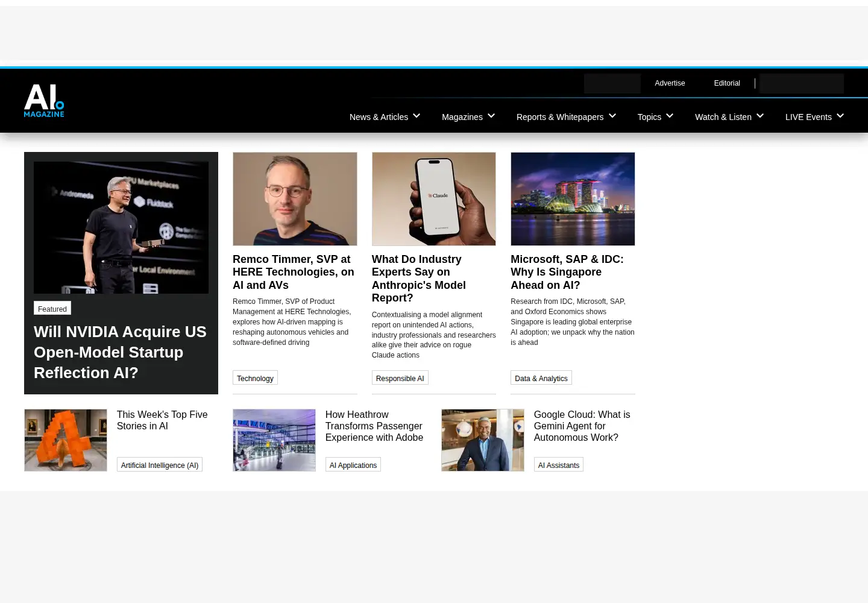
Task: View Remco Timmer portrait thumbnail
Action: pyautogui.click(x=295, y=199)
